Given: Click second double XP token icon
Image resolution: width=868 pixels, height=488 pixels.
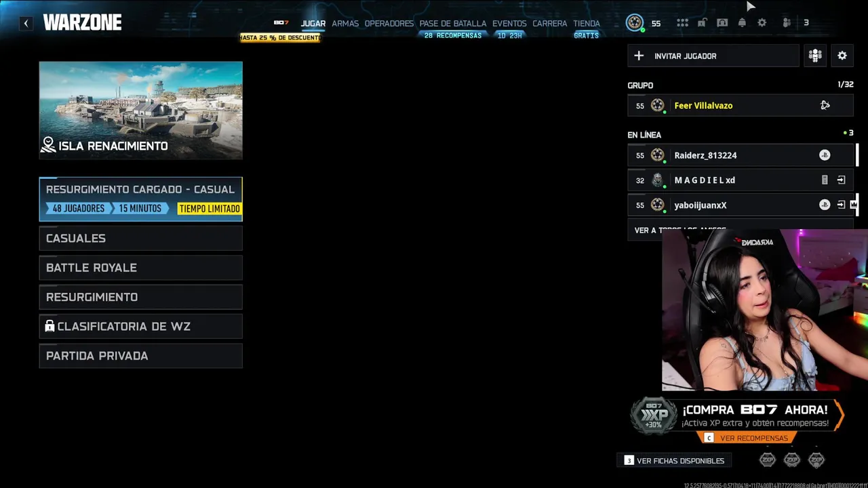Looking at the screenshot, I should (x=792, y=460).
